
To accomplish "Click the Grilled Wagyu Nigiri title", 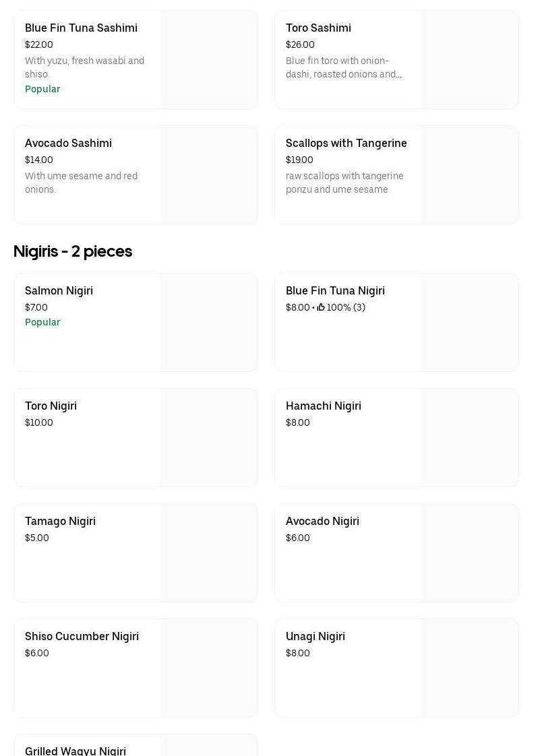I will click(76, 751).
